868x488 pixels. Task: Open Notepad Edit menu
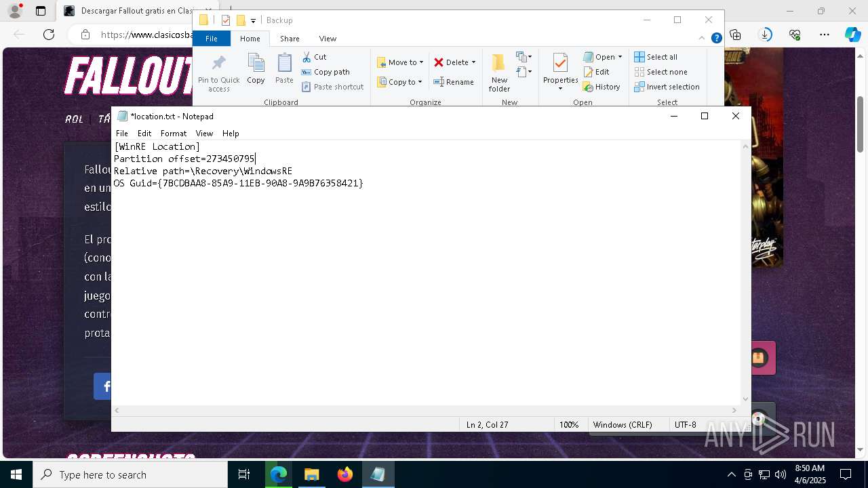[x=144, y=134]
